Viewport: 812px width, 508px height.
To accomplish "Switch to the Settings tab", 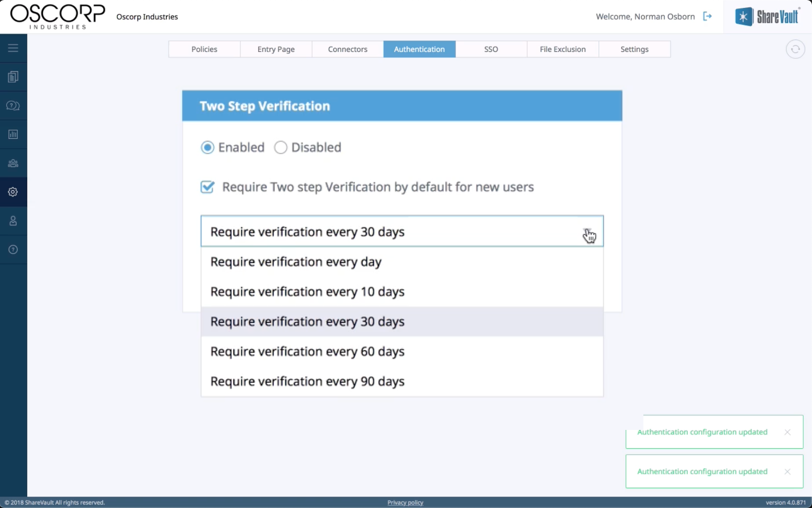I will coord(634,49).
